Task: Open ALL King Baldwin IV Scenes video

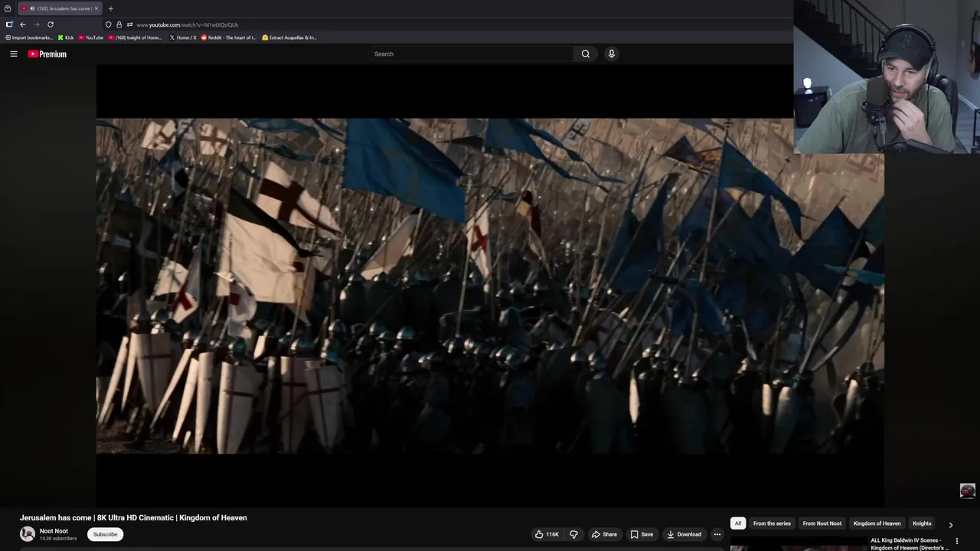Action: coord(910,543)
